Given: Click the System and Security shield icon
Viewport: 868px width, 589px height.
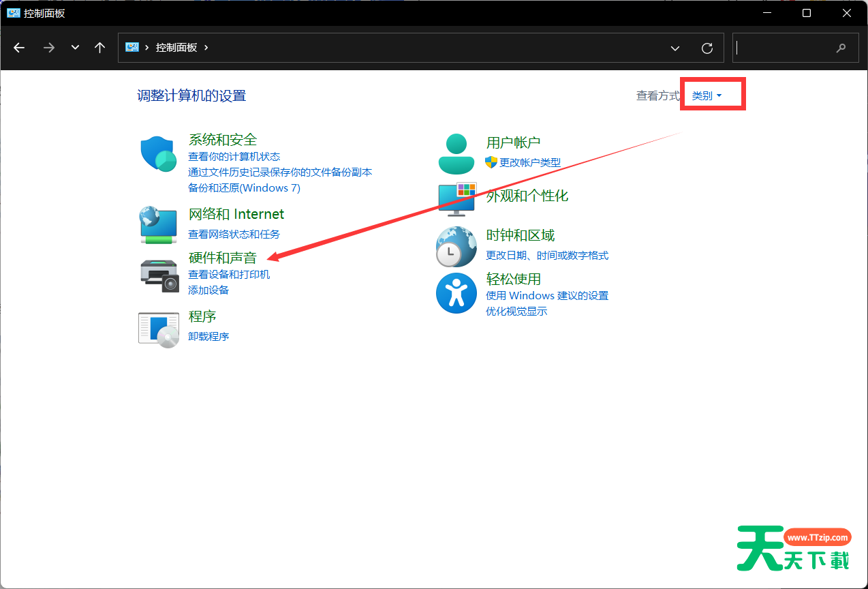Looking at the screenshot, I should pyautogui.click(x=158, y=153).
